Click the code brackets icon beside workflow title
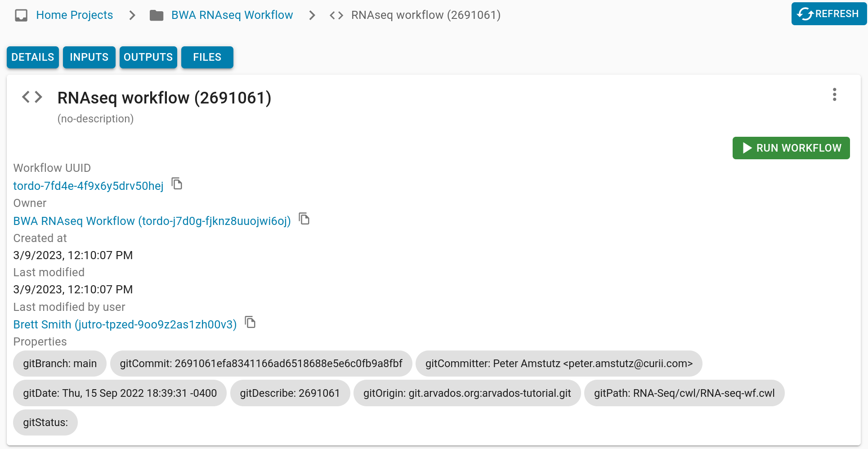The width and height of the screenshot is (868, 449). coord(32,97)
